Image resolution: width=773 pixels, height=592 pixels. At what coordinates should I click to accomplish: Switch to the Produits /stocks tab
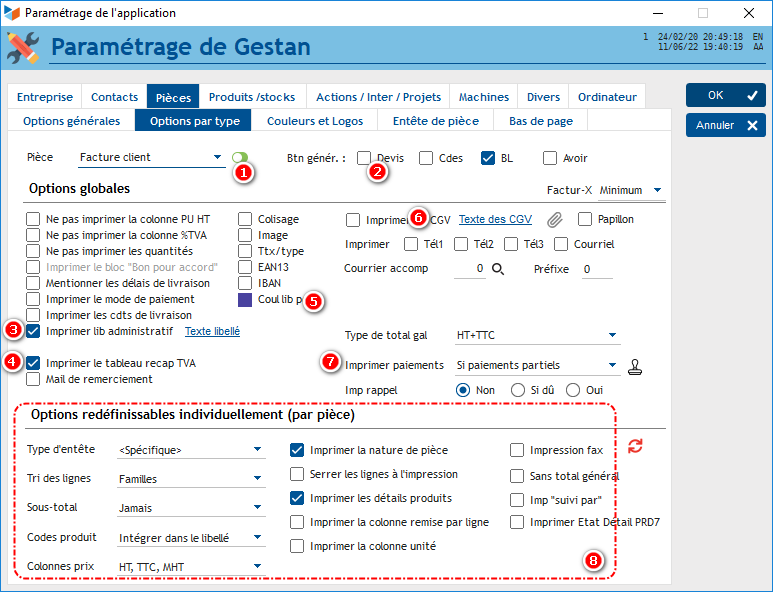click(x=252, y=97)
